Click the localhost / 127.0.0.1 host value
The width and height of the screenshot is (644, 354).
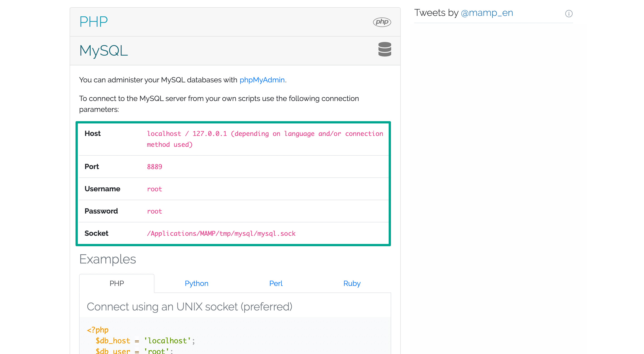pyautogui.click(x=265, y=139)
